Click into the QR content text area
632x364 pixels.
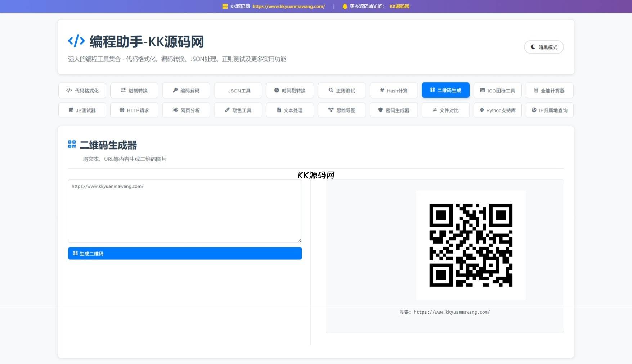coord(185,211)
